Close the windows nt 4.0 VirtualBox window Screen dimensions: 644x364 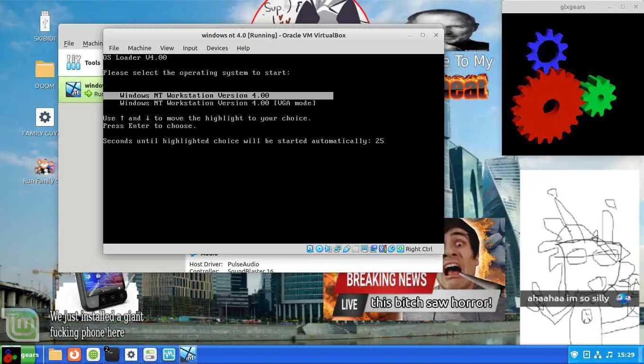pyautogui.click(x=436, y=35)
